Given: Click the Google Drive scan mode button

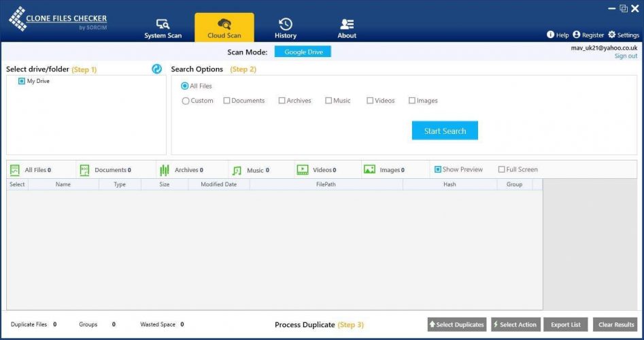Looking at the screenshot, I should click(x=303, y=52).
